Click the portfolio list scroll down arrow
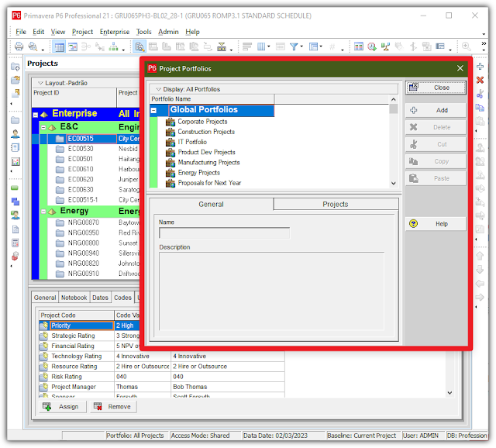This screenshot has height=448, width=496. click(393, 183)
